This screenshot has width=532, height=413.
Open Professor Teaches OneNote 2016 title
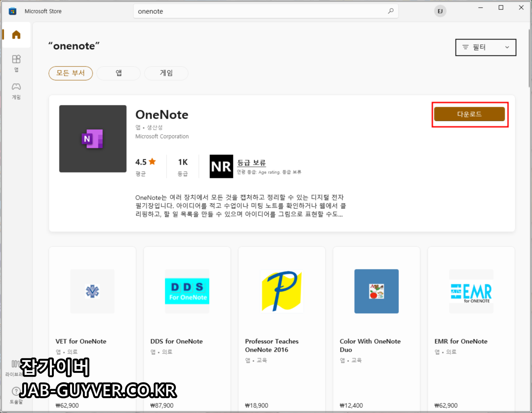[x=272, y=346]
